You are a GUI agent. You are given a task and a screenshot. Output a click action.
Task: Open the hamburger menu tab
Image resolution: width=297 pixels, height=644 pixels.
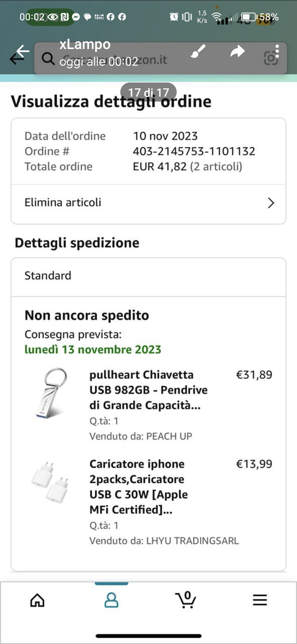260,600
